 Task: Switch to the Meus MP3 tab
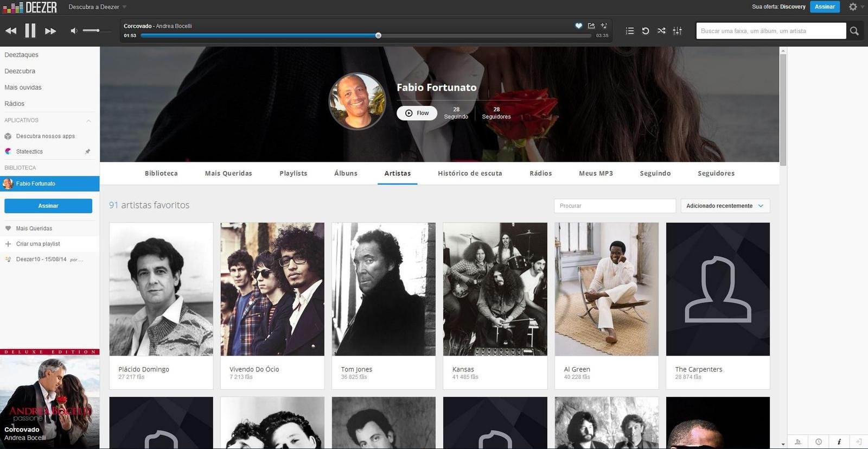[596, 173]
